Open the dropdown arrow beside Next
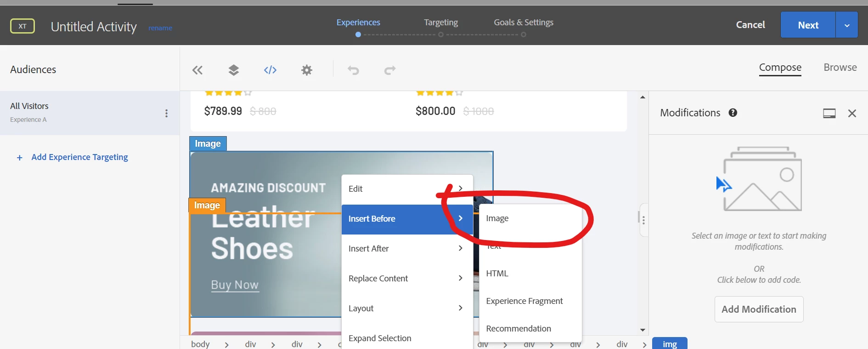Viewport: 868px width, 349px height. coord(847,25)
